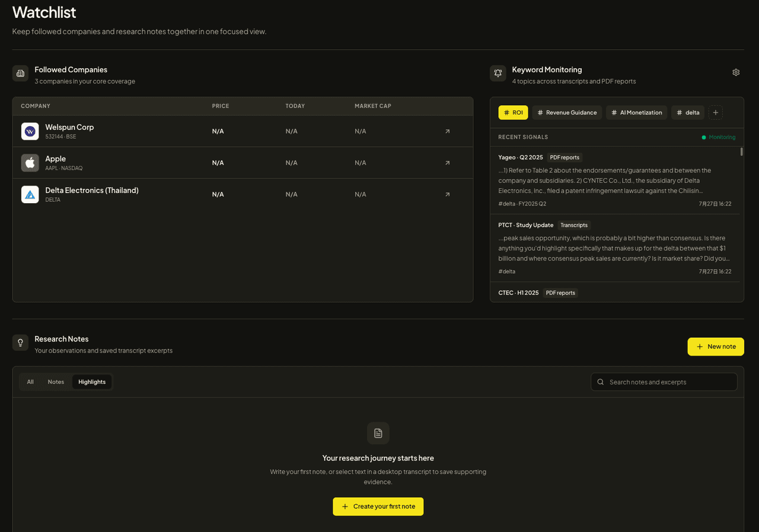Click PDF reports badge on Yageo signal

(565, 158)
